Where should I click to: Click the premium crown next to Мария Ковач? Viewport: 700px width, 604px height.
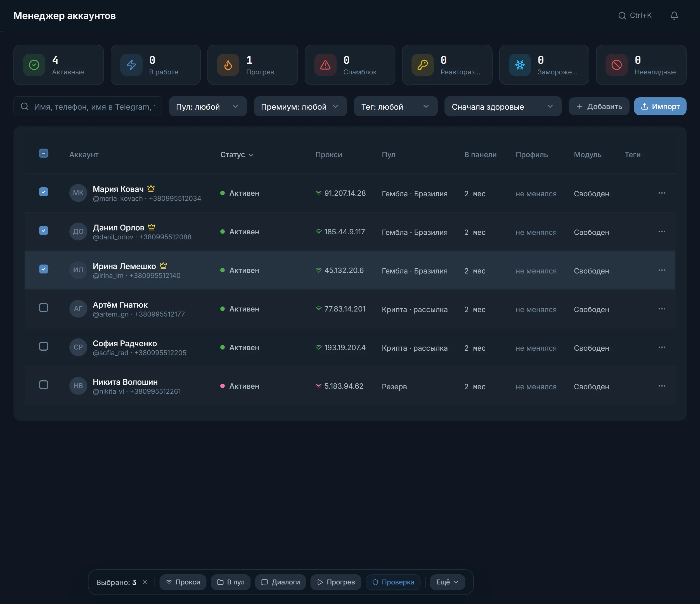(x=151, y=188)
